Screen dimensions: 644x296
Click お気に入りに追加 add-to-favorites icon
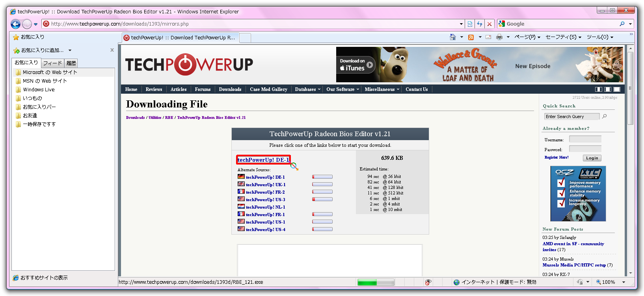pos(17,50)
